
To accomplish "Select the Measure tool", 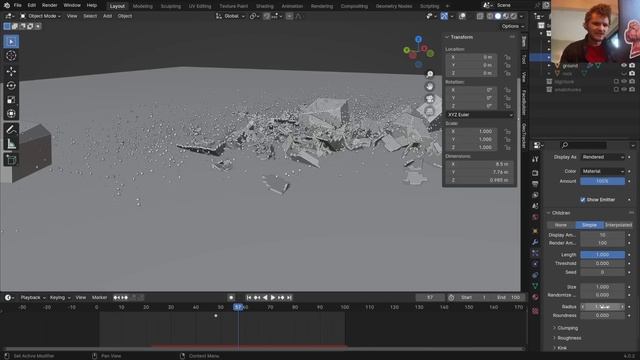I will coord(11,144).
